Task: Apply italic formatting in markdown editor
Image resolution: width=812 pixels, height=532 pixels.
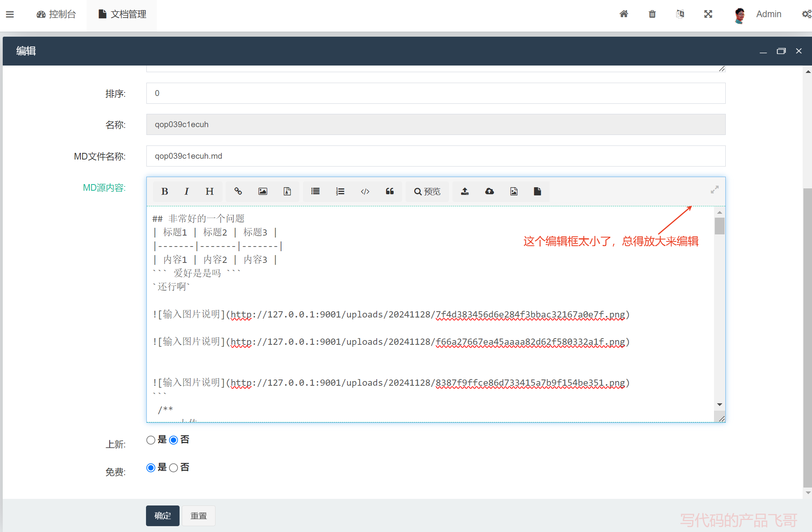Action: [187, 192]
